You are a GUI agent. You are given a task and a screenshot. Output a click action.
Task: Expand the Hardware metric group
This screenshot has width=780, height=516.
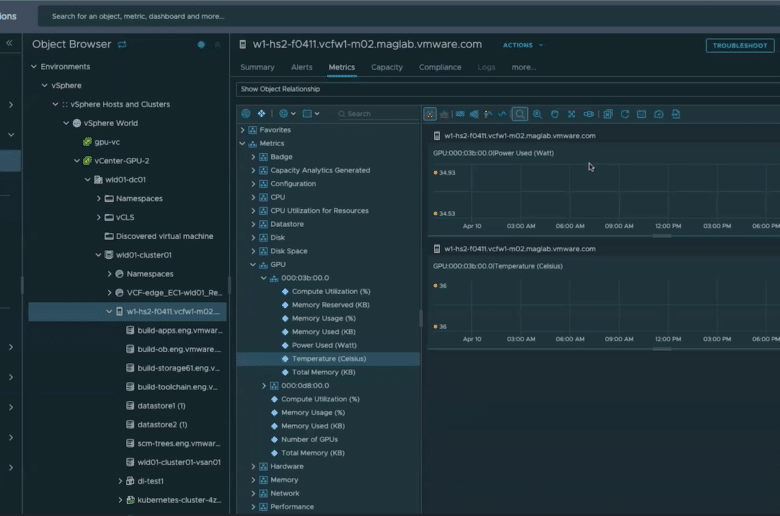click(x=253, y=466)
